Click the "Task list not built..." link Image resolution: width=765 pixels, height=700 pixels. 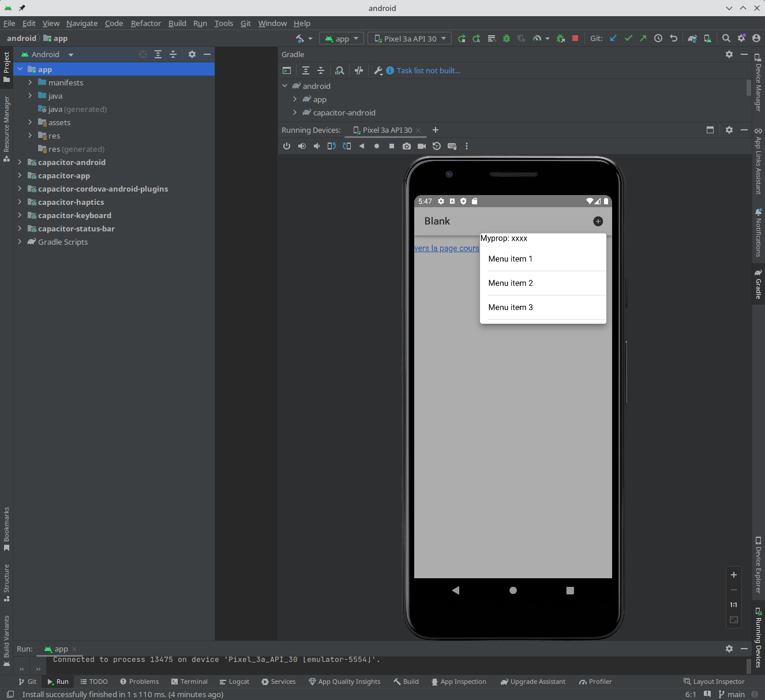428,70
